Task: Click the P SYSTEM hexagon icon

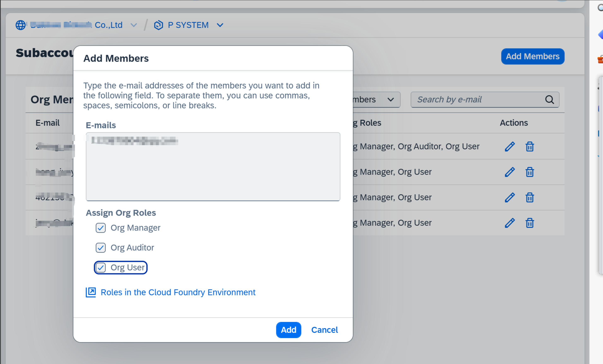Action: 159,25
